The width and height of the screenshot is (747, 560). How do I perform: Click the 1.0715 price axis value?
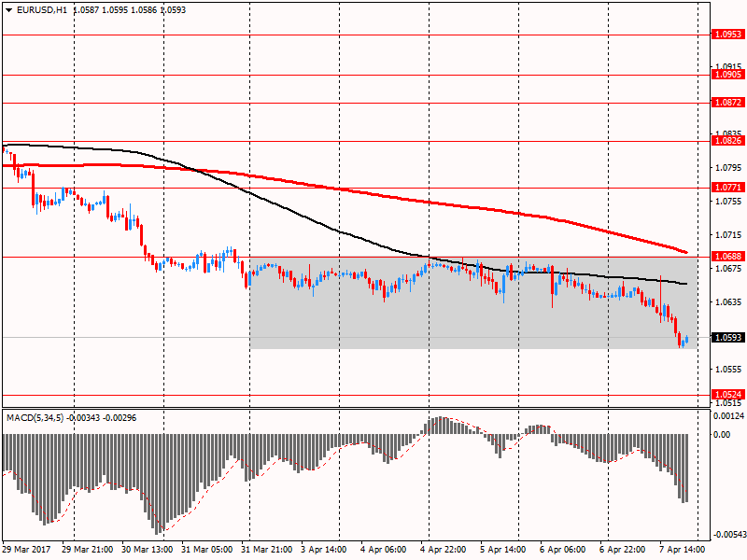(729, 235)
